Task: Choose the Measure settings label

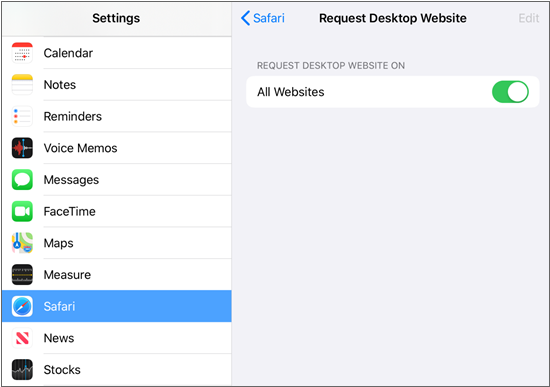Action: point(67,275)
